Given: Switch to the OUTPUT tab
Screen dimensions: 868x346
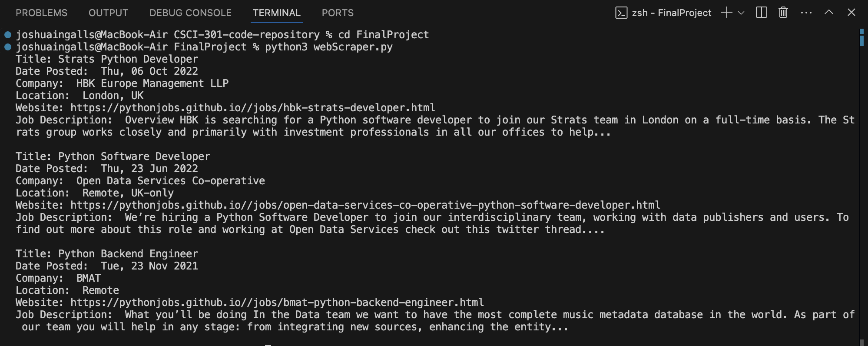Looking at the screenshot, I should click(108, 13).
